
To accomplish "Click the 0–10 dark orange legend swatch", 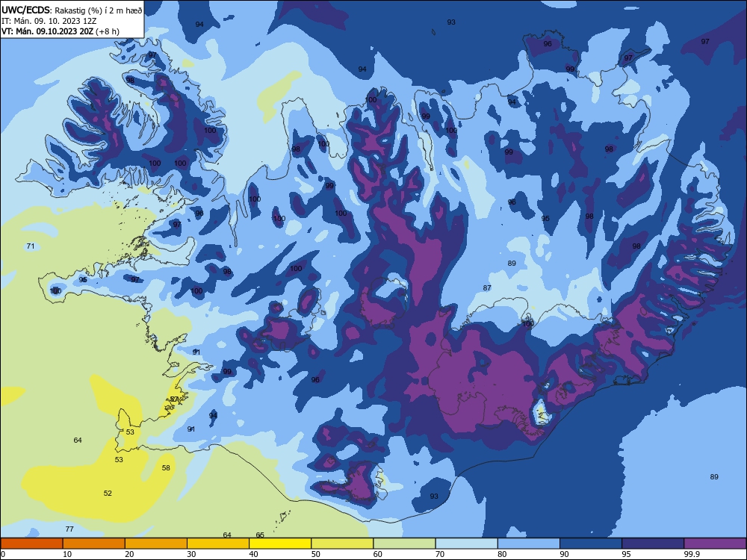I will (x=31, y=544).
